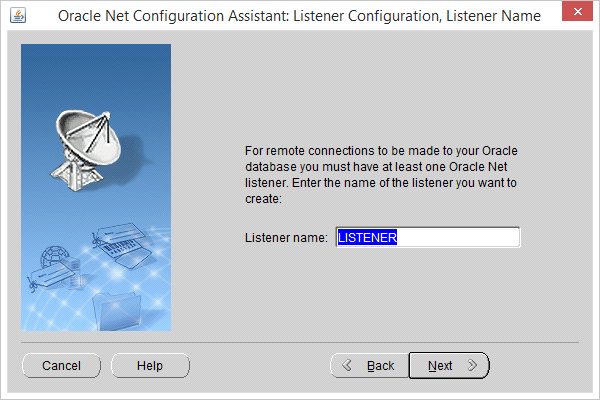
Task: Proceed with the Next button
Action: 449,366
